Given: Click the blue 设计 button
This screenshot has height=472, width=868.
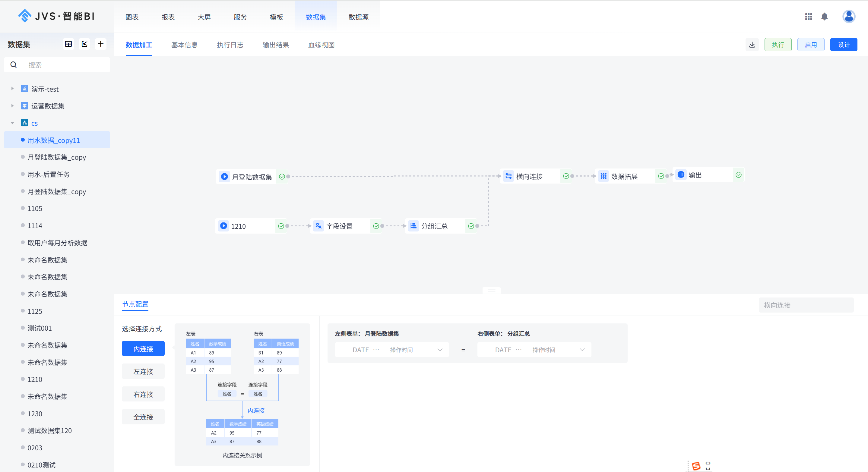Looking at the screenshot, I should click(843, 45).
